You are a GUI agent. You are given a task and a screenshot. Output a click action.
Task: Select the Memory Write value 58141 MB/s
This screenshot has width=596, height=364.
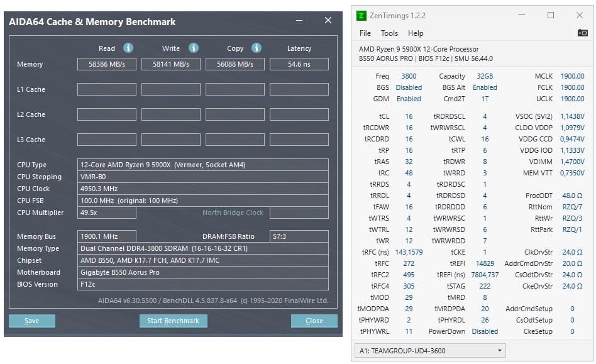[x=170, y=64]
